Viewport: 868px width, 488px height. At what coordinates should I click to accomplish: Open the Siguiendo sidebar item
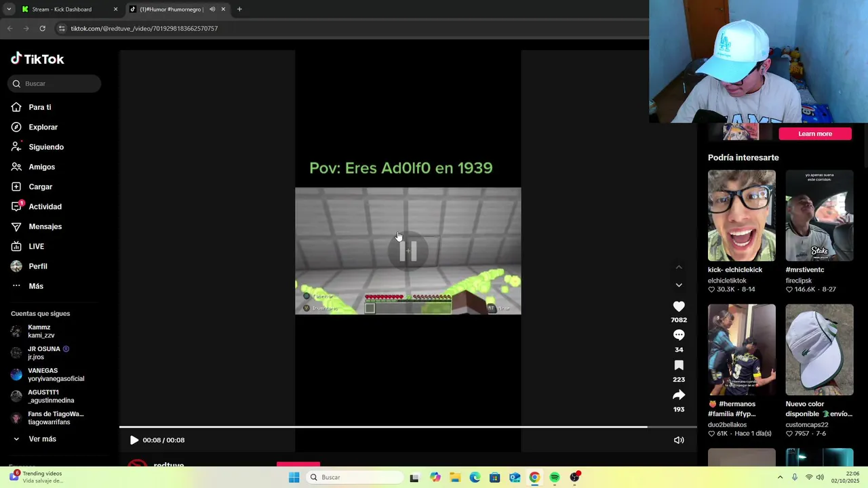pos(45,147)
